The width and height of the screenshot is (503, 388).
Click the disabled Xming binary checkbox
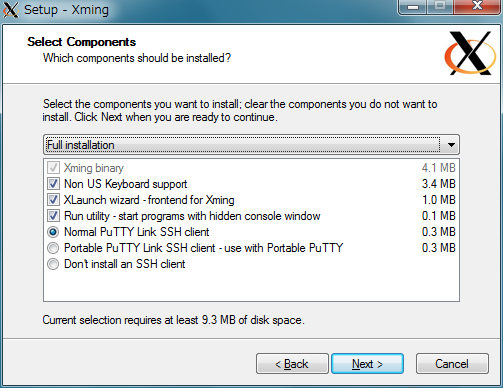point(53,168)
